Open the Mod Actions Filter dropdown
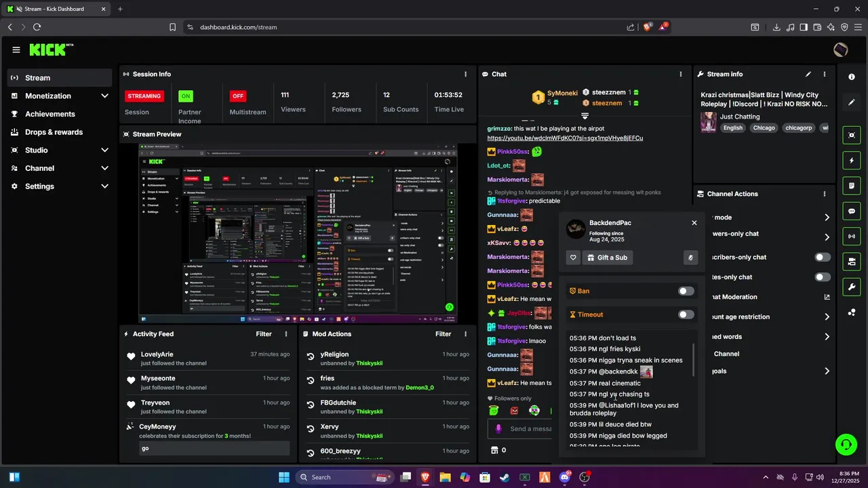Image resolution: width=868 pixels, height=488 pixels. pos(443,334)
